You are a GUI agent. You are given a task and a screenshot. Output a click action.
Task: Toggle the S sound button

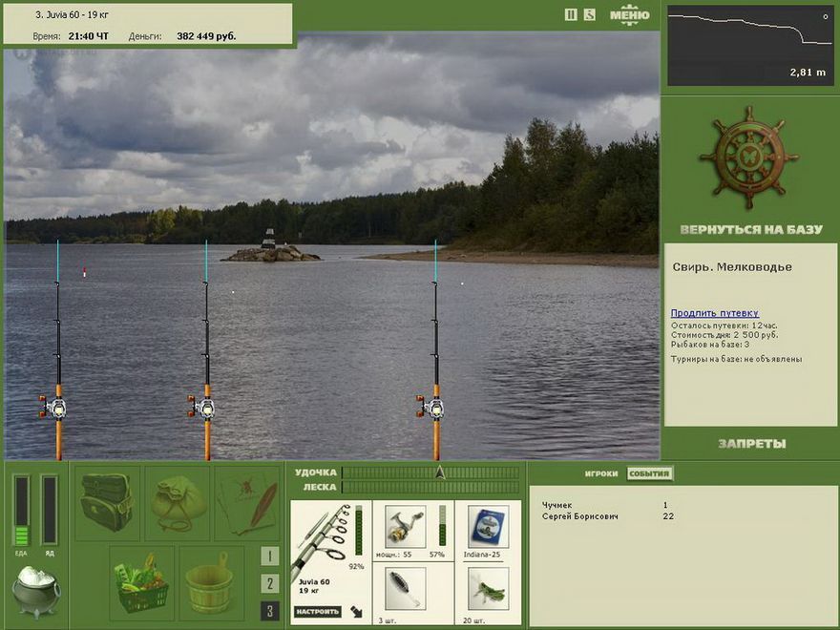(590, 14)
